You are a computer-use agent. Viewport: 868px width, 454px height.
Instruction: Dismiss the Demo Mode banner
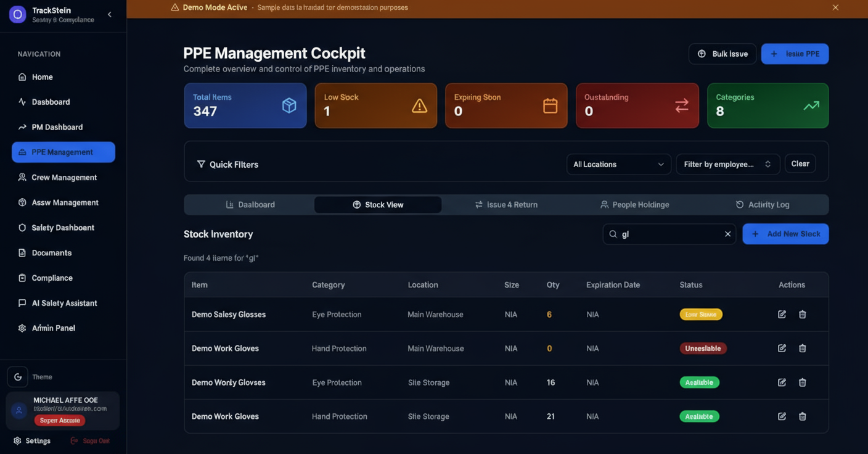tap(835, 7)
